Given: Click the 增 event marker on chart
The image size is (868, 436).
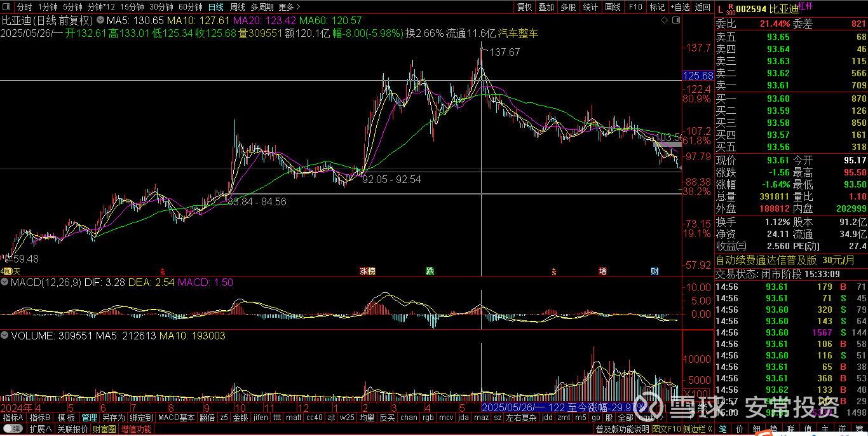Looking at the screenshot, I should 602,271.
